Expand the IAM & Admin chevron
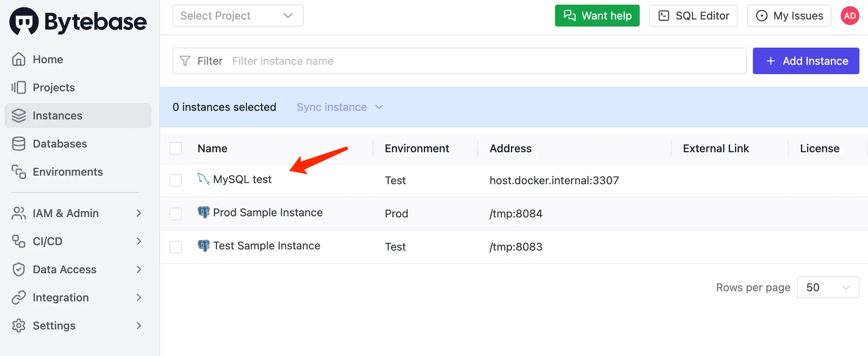Image resolution: width=868 pixels, height=356 pixels. point(139,213)
